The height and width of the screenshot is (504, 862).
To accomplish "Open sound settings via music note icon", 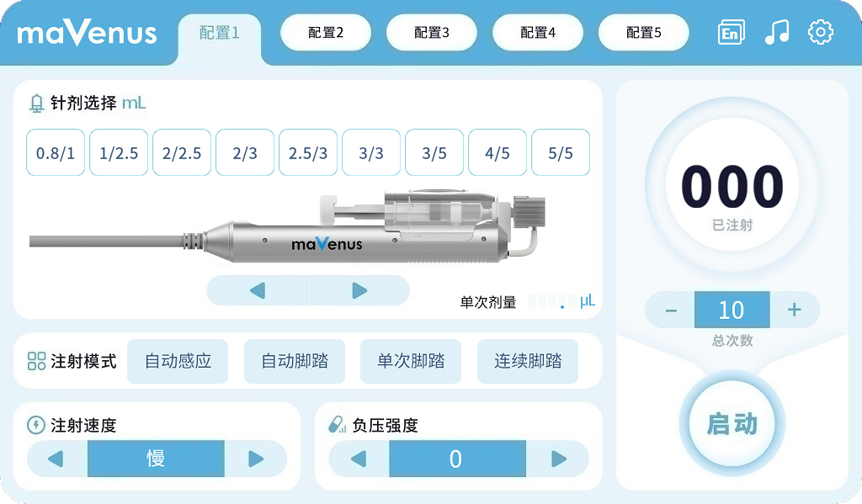I will [x=777, y=33].
